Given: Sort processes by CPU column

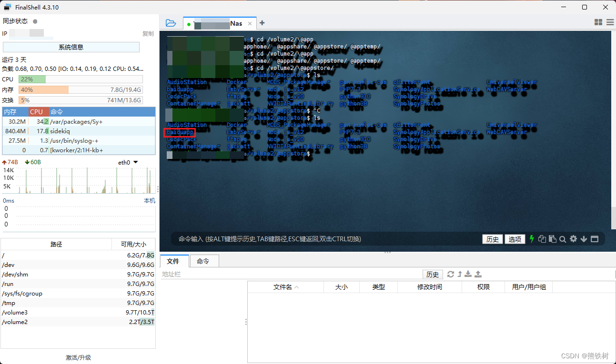Looking at the screenshot, I should pyautogui.click(x=39, y=112).
